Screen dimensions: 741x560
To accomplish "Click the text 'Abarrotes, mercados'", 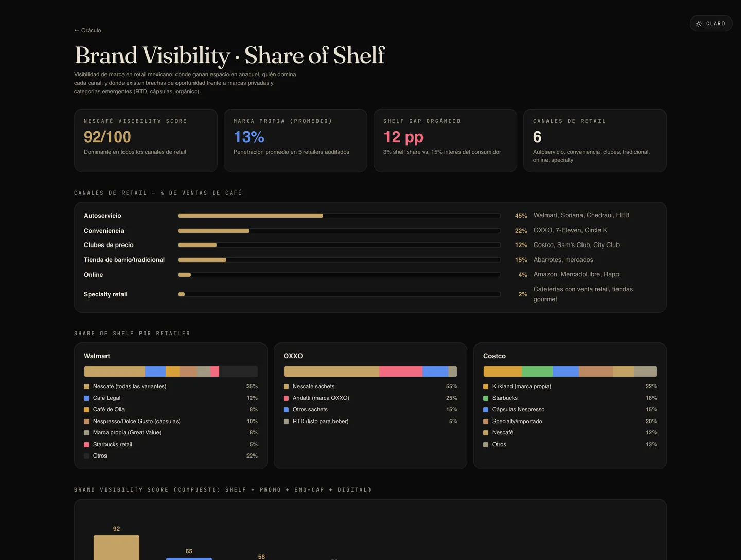I will tap(563, 260).
